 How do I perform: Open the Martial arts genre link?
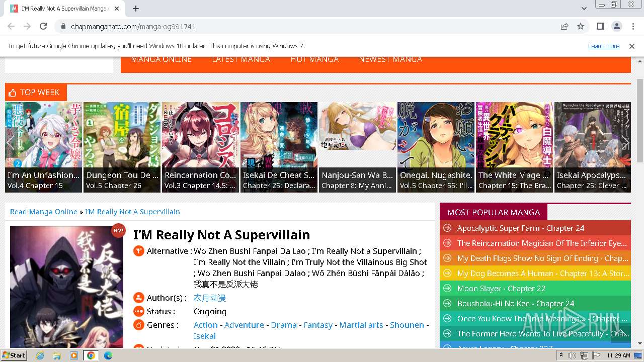tap(361, 325)
